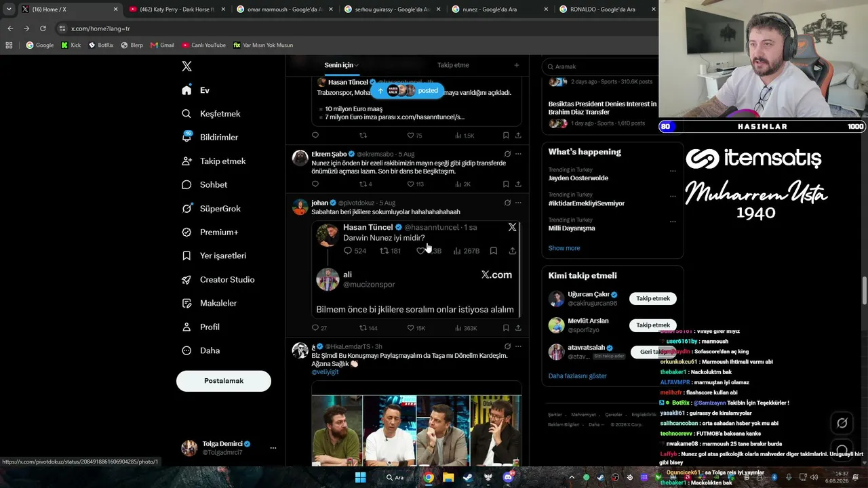Follow Mevlüt Arslan with Takip etmek
Screen dimensions: 868x488
(653, 325)
